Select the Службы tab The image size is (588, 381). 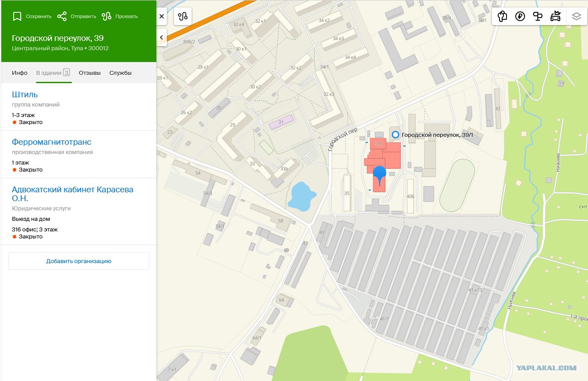(121, 73)
